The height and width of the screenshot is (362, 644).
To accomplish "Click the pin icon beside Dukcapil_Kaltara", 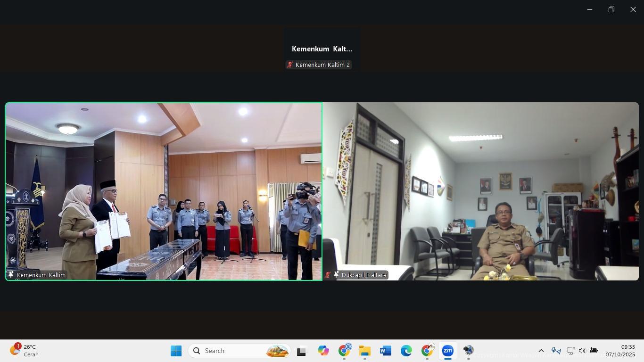I will [336, 275].
